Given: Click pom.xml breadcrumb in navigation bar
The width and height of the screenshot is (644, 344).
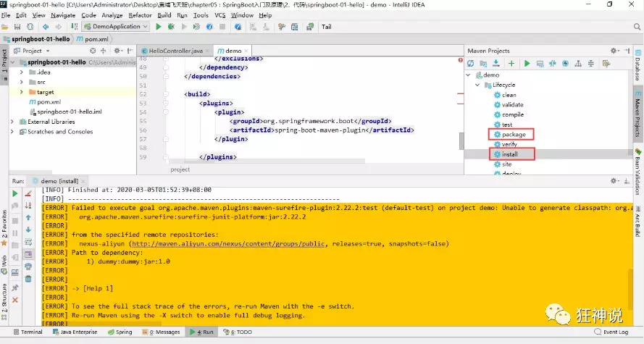Looking at the screenshot, I should [x=93, y=39].
